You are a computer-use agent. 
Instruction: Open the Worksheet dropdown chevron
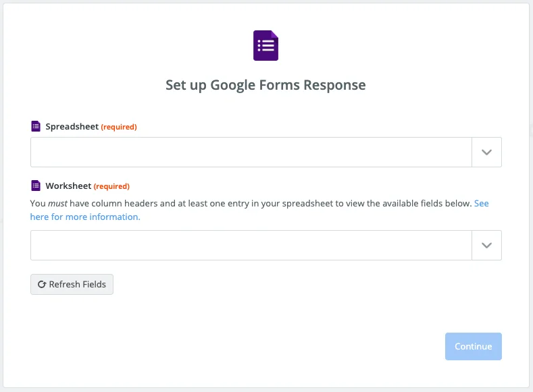tap(486, 246)
